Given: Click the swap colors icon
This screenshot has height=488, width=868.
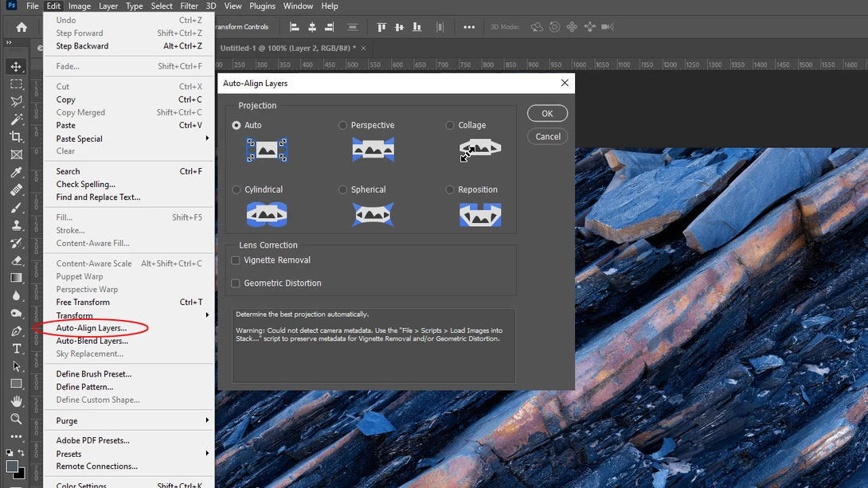Looking at the screenshot, I should 21,453.
